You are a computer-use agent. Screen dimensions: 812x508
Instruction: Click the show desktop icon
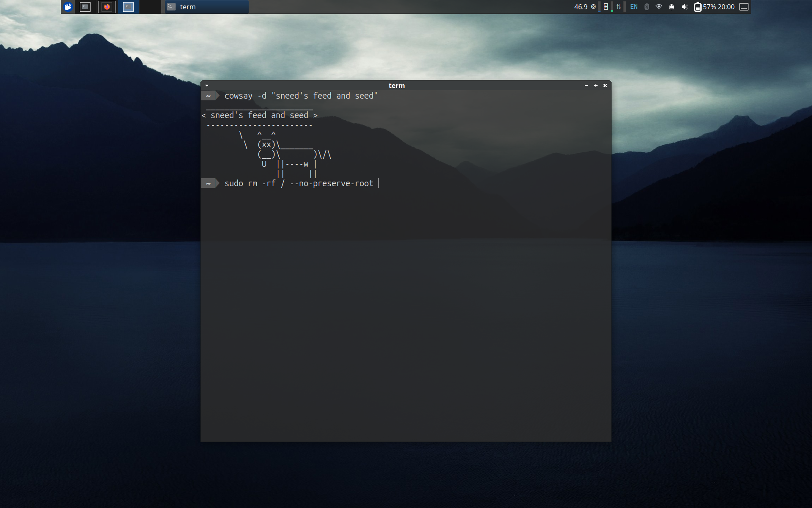pos(744,7)
